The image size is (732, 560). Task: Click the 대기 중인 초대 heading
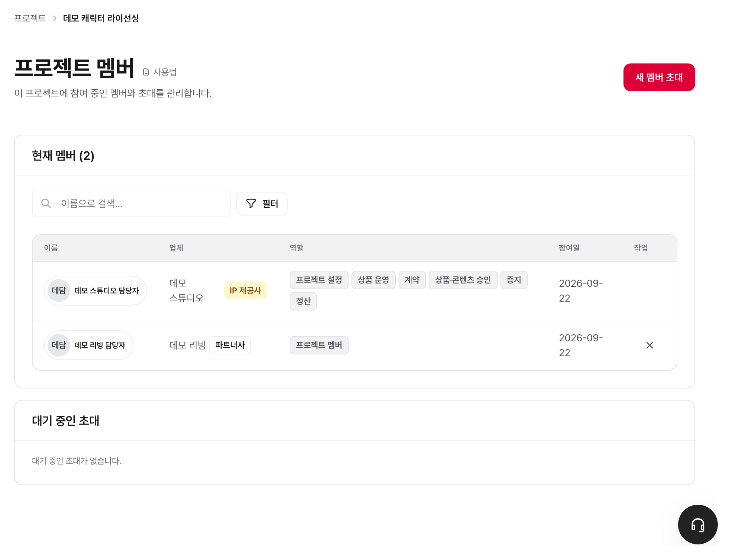click(x=66, y=421)
